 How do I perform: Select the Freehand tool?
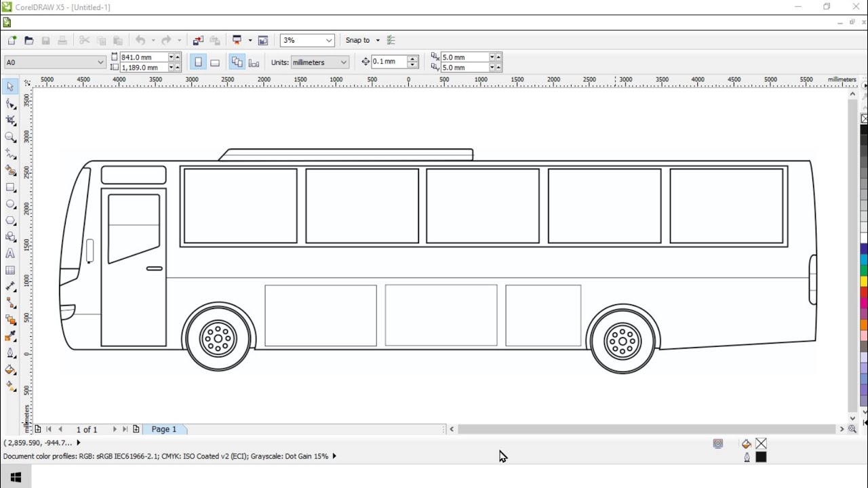tap(10, 154)
